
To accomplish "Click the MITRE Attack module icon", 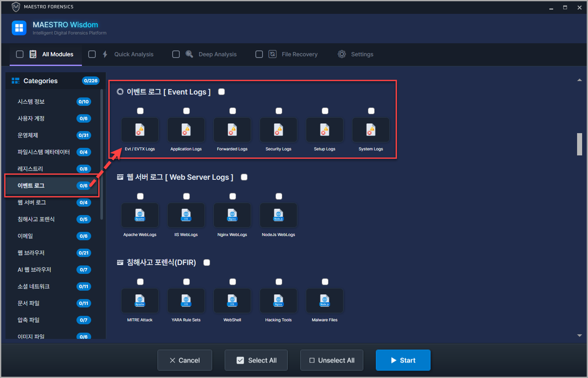I will [x=140, y=301].
